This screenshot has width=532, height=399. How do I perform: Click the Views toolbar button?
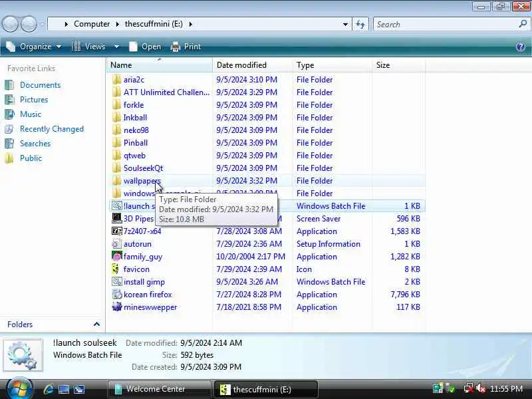coord(88,47)
